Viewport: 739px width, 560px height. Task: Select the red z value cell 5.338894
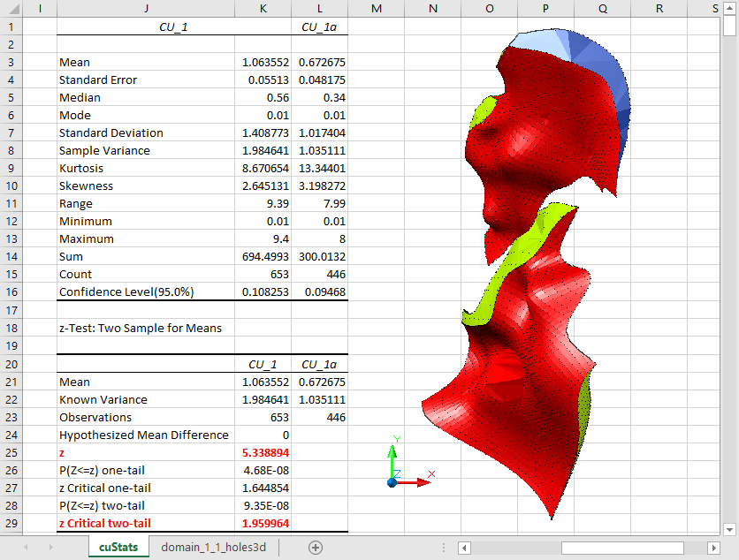pyautogui.click(x=263, y=452)
